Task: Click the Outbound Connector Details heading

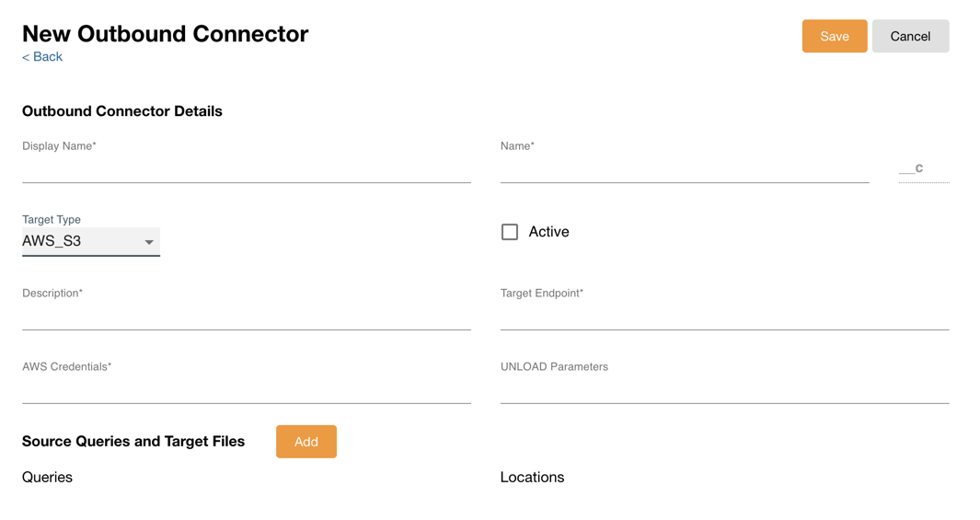Action: (122, 111)
